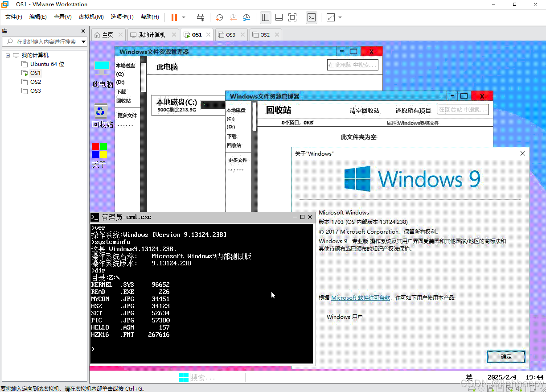The image size is (546, 392).
Task: Click the guest Windows start button
Action: click(x=184, y=378)
